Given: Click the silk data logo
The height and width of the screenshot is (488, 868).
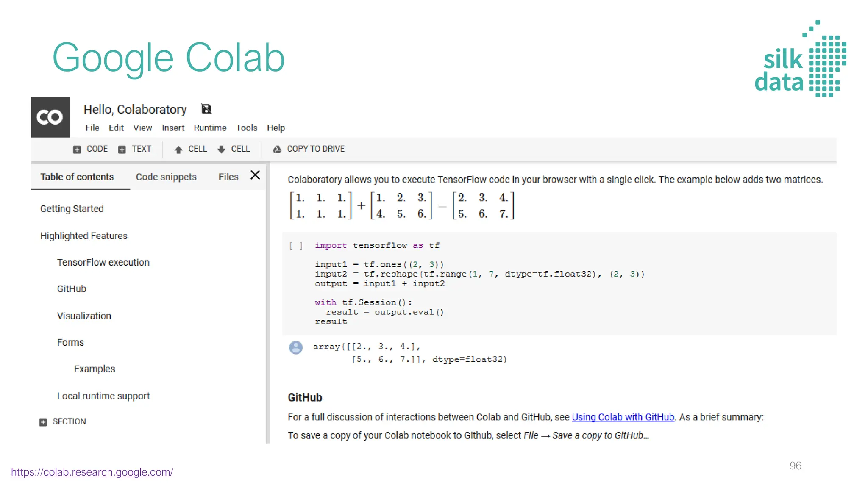Looking at the screenshot, I should [801, 58].
